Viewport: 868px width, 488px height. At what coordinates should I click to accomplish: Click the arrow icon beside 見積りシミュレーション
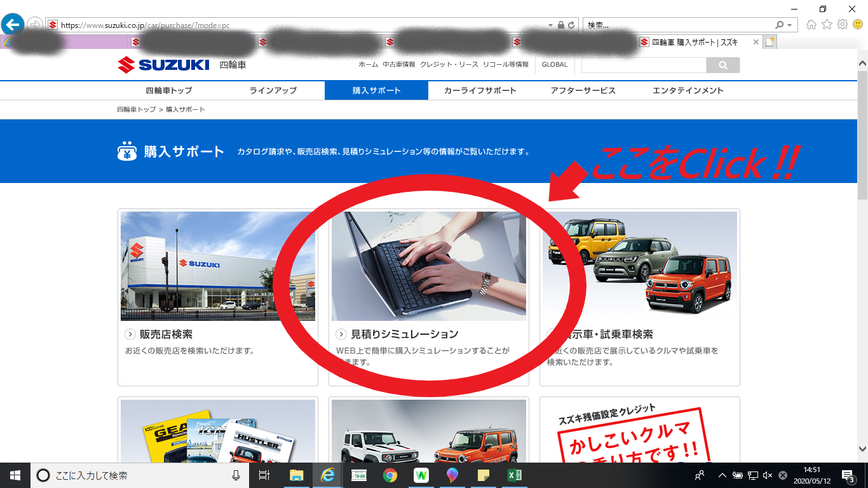341,334
